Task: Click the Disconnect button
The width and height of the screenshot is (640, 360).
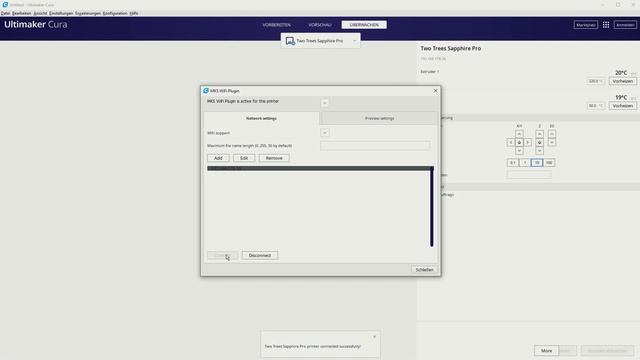Action: tap(260, 256)
